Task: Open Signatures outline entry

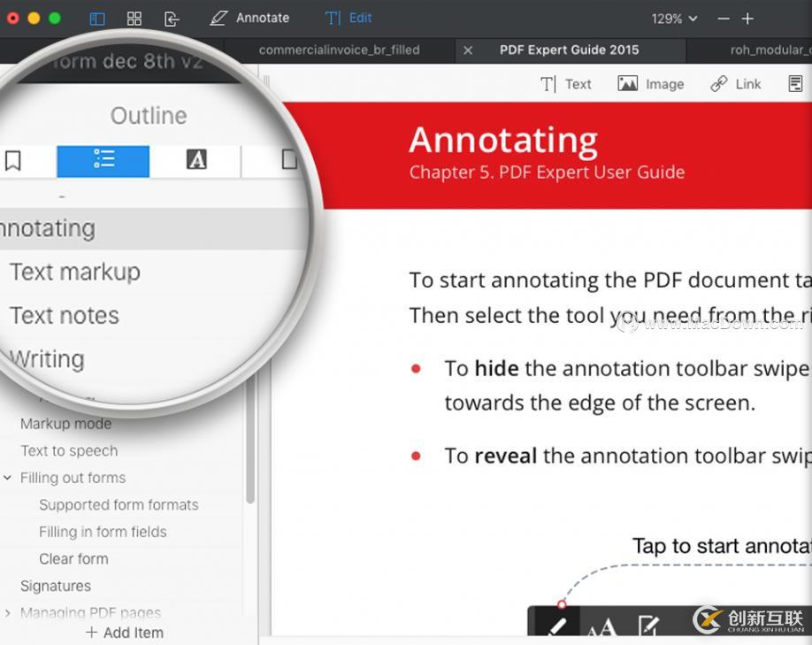Action: [56, 586]
